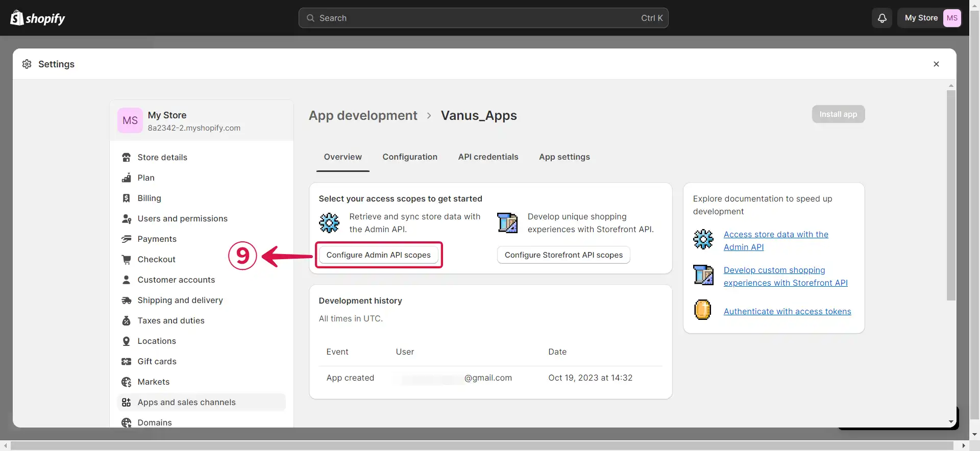Go back to App development breadcrumb

[x=363, y=116]
